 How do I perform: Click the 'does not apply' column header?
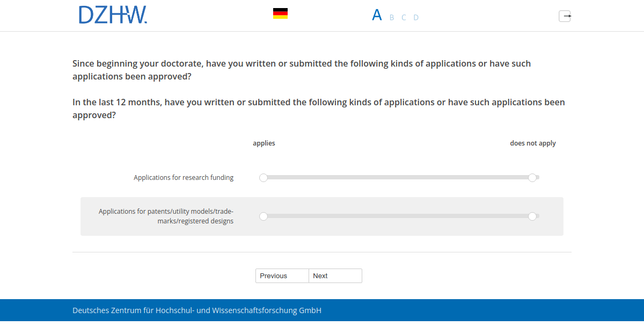click(533, 143)
